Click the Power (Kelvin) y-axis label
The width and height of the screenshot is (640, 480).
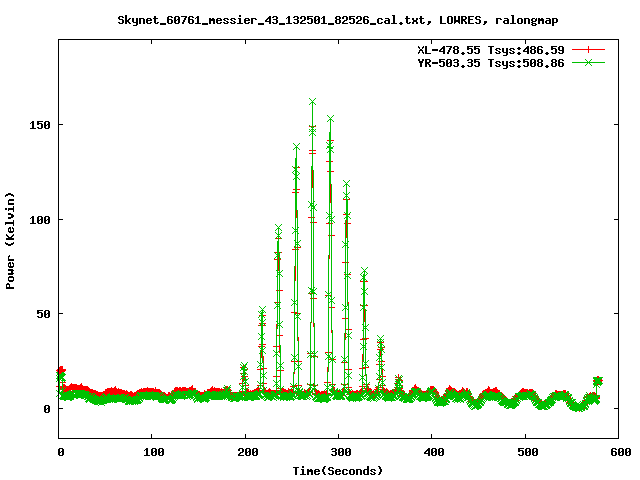[x=10, y=240]
